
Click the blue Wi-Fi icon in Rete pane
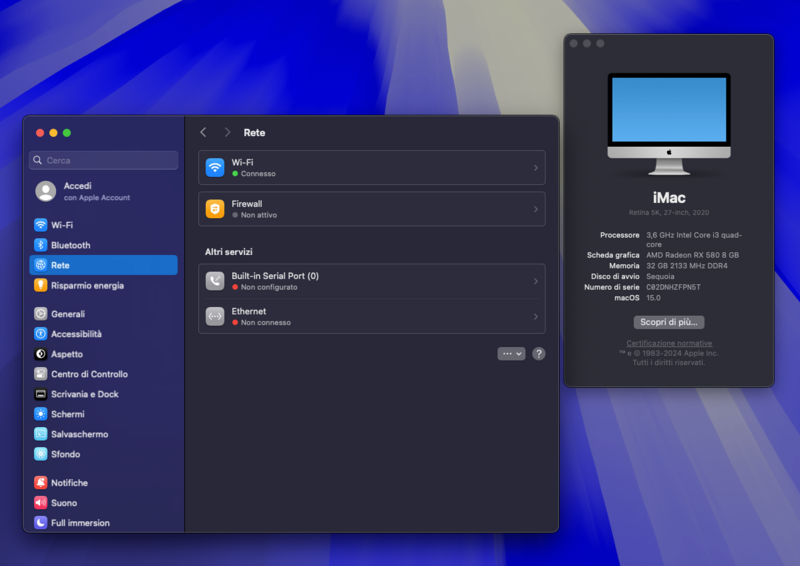tap(215, 167)
